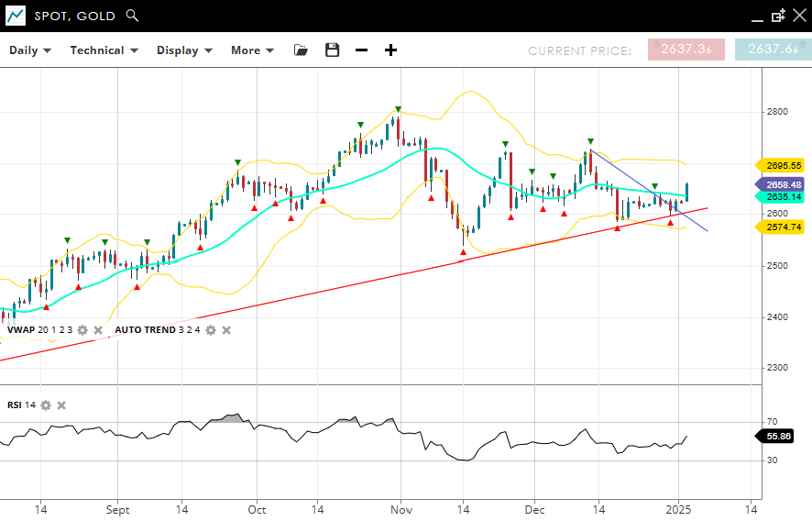Open VWAP indicator settings gear
The width and height of the screenshot is (812, 521).
point(82,330)
